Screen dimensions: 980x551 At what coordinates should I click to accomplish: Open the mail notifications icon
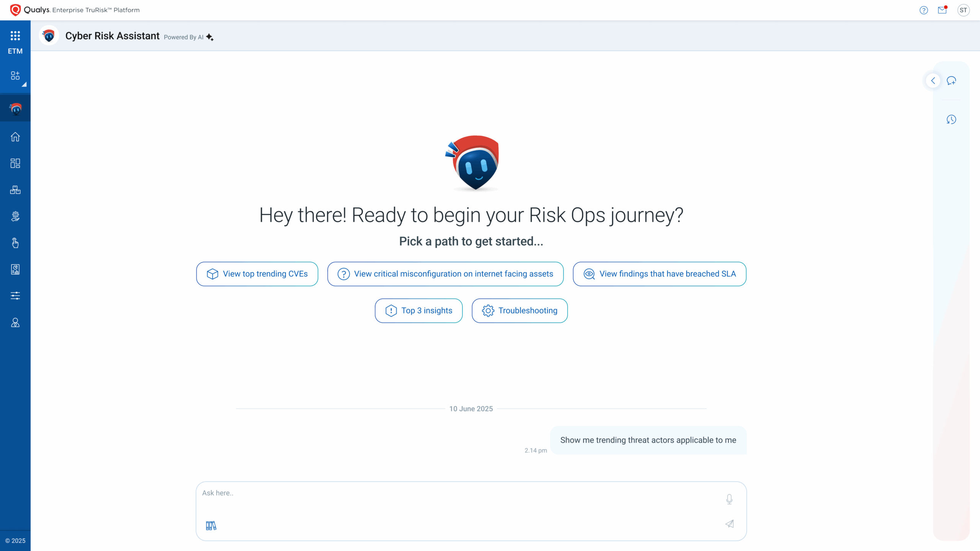coord(942,10)
